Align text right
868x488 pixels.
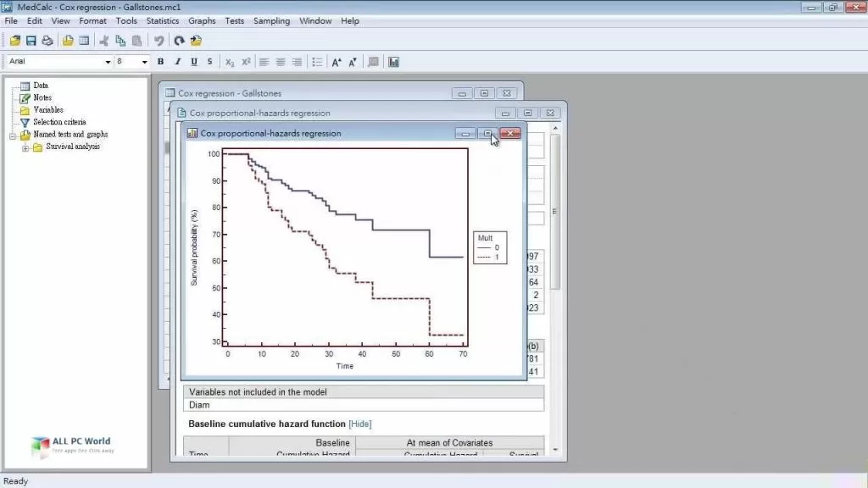(x=298, y=62)
